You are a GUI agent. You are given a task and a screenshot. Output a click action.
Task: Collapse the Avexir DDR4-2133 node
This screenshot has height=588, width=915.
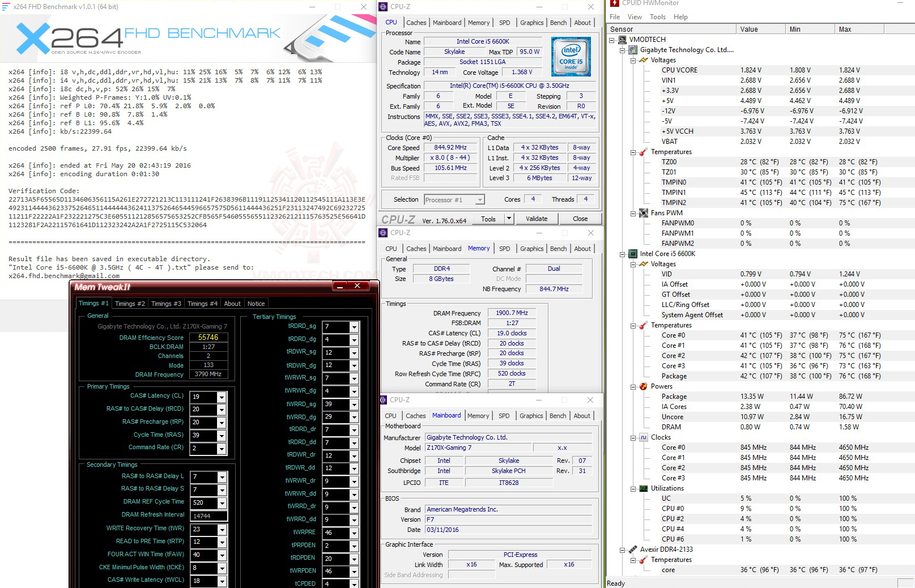point(623,550)
